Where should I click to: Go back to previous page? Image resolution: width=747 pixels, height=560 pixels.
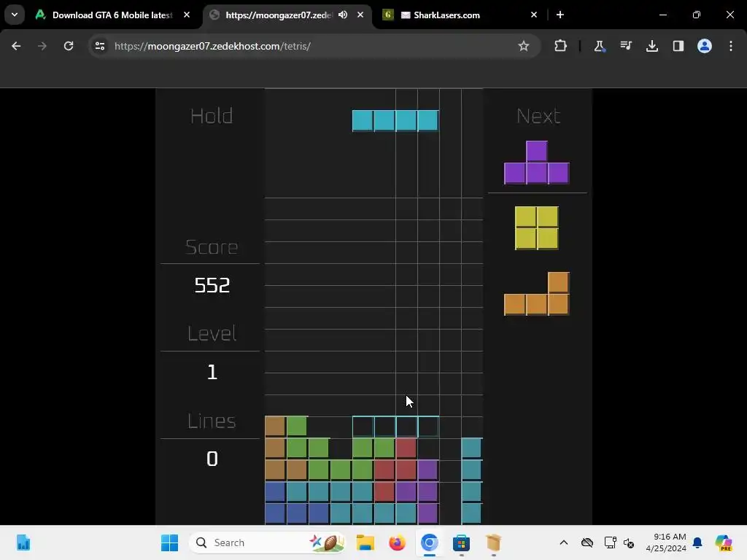coord(16,46)
